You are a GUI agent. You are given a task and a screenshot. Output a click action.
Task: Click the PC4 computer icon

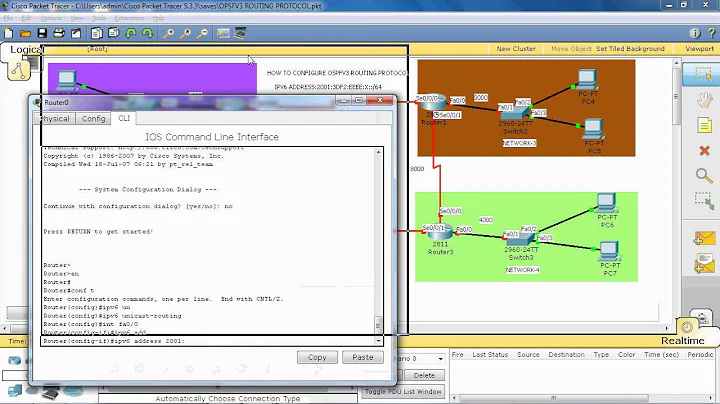[x=587, y=79]
